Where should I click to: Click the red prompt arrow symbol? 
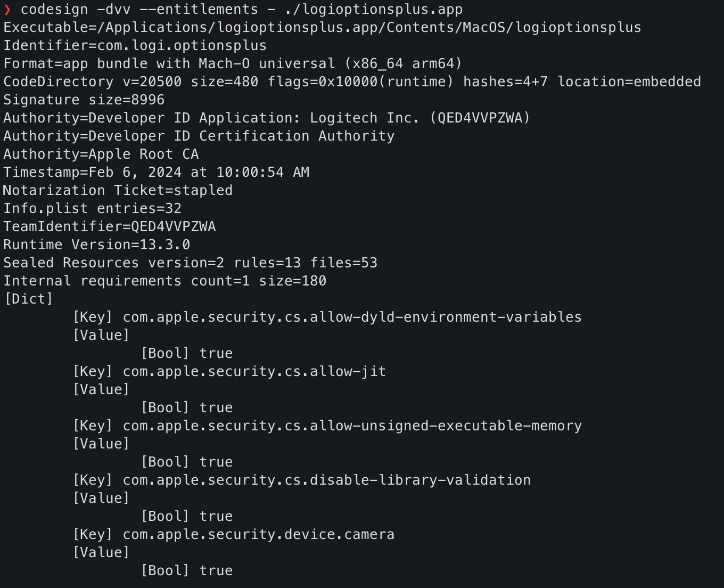pos(7,10)
